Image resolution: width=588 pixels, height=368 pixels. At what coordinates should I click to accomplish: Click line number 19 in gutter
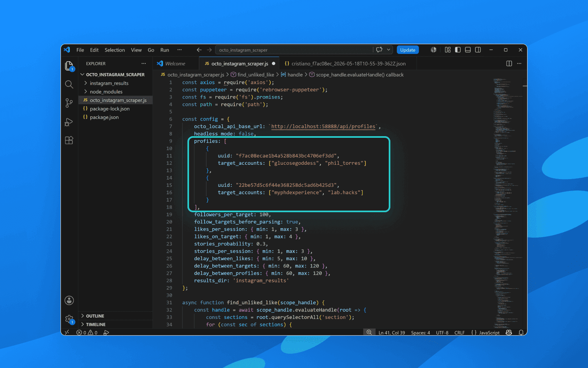[x=169, y=214]
